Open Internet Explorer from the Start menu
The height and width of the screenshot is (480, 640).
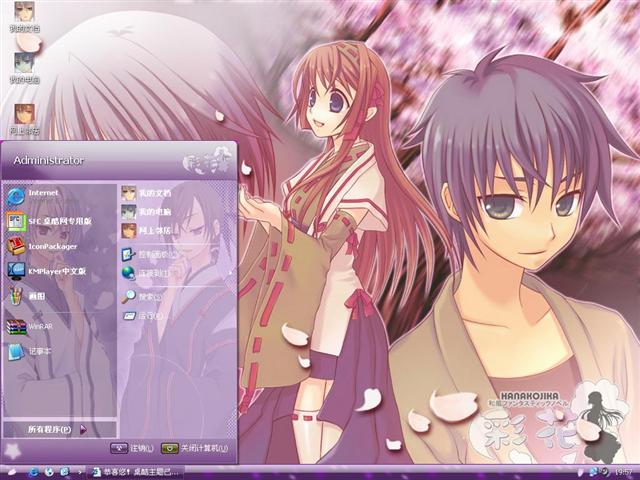(x=45, y=192)
